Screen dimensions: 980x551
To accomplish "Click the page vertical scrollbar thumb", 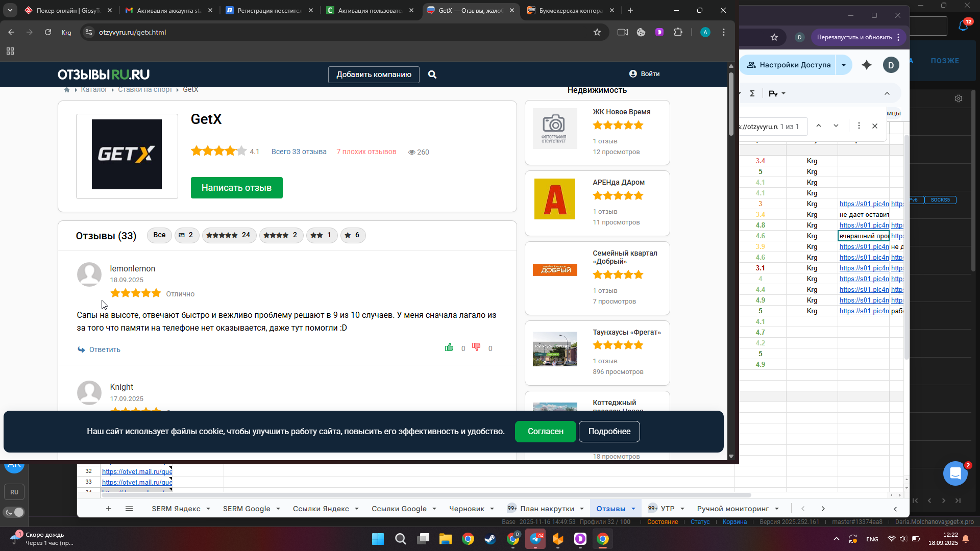I will [x=731, y=105].
